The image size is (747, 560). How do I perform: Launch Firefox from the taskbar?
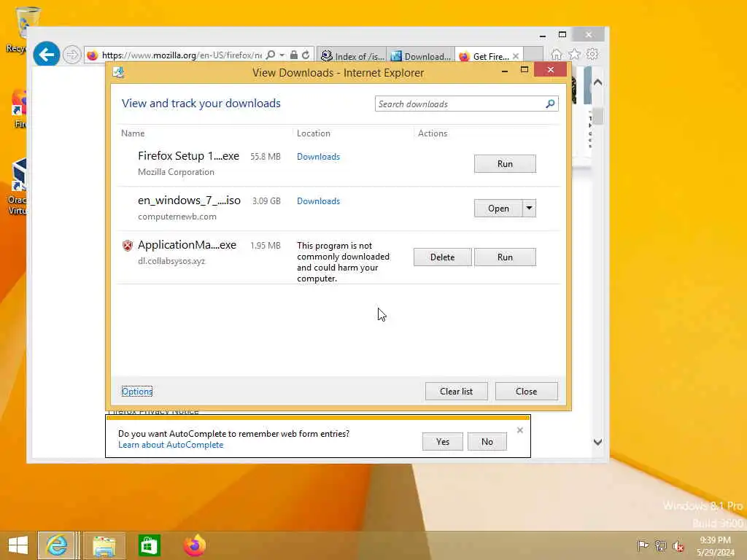coord(194,545)
